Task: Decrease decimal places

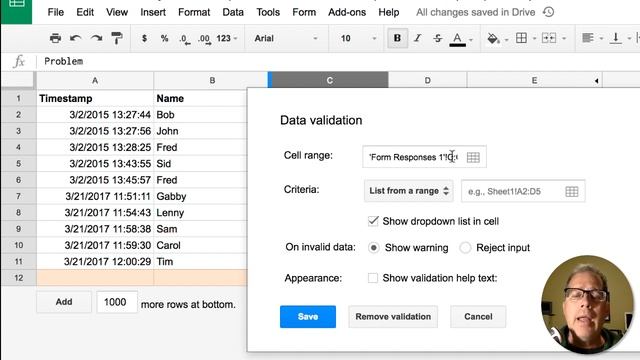Action: (184, 39)
